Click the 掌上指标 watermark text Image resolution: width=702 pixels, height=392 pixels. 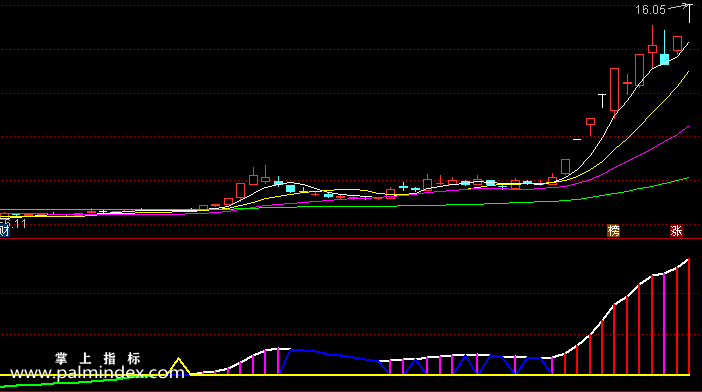[x=98, y=358]
